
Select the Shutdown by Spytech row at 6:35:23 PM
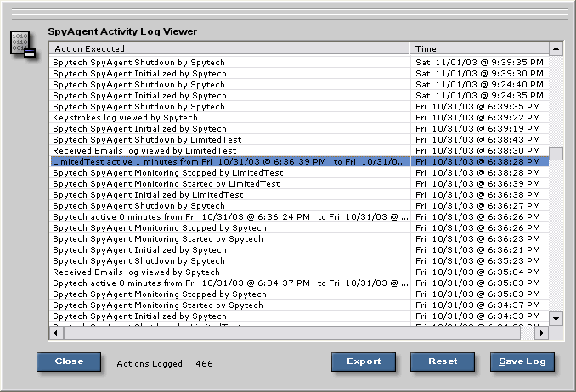coord(299,261)
